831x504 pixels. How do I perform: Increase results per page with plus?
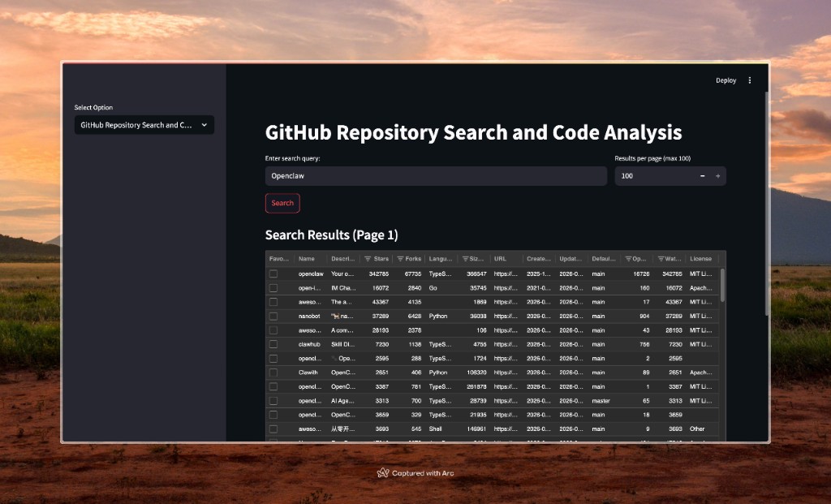[717, 176]
